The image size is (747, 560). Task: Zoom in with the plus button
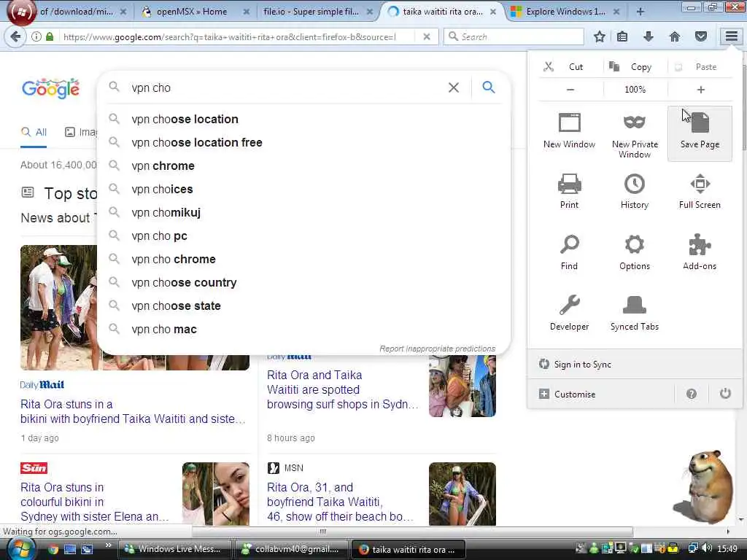(700, 90)
